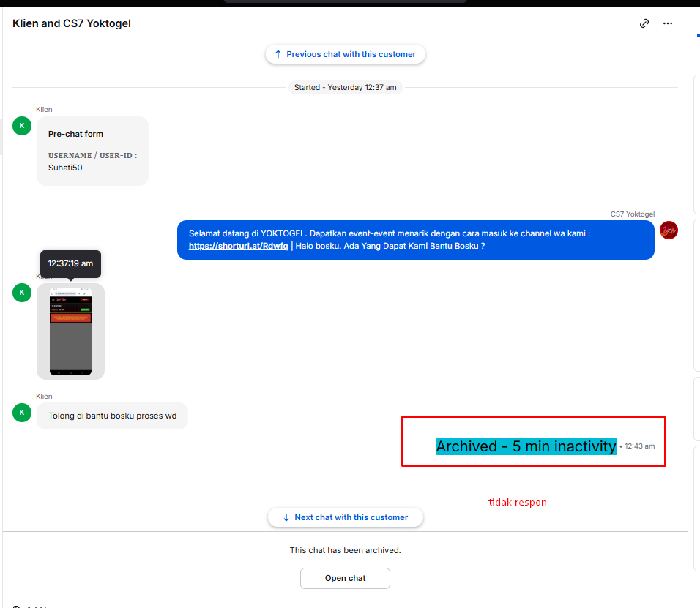The image size is (700, 608).
Task: Click the Open chat button
Action: pos(345,578)
